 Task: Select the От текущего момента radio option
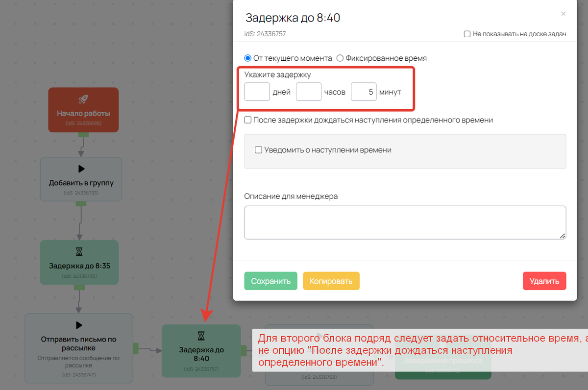pyautogui.click(x=248, y=58)
